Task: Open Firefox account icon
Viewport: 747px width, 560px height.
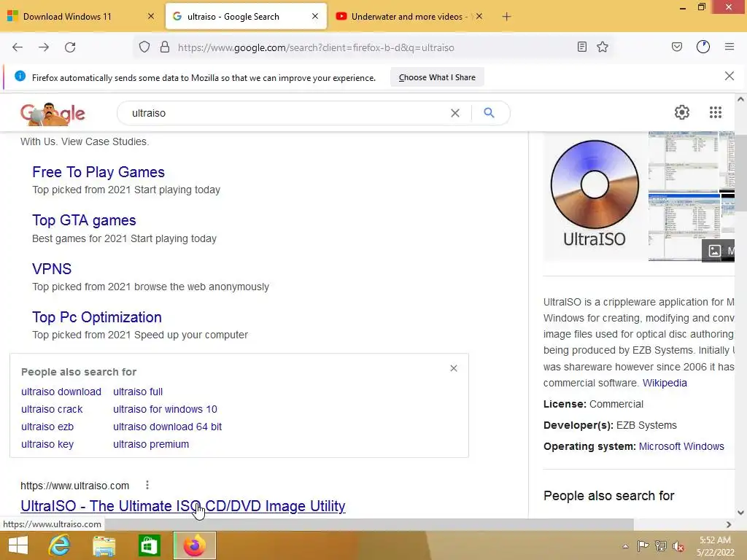Action: click(703, 47)
